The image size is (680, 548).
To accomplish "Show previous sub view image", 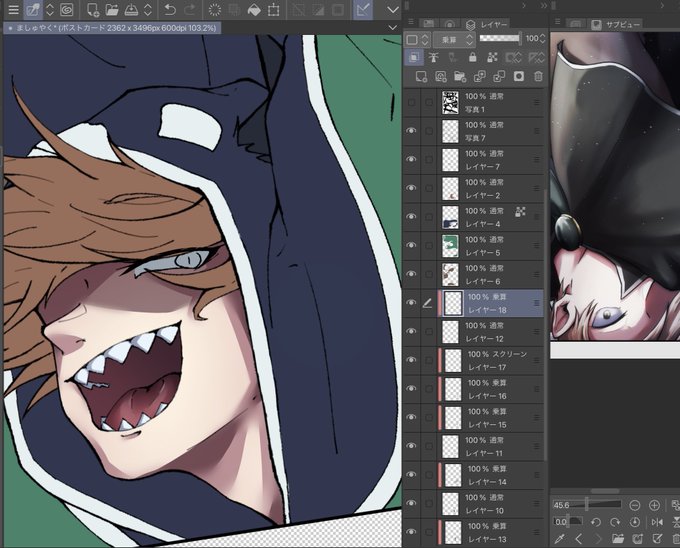I will point(579,539).
